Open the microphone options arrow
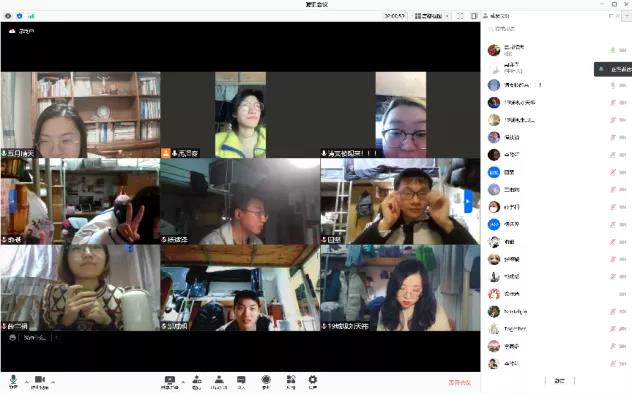The image size is (632, 393). click(x=26, y=381)
